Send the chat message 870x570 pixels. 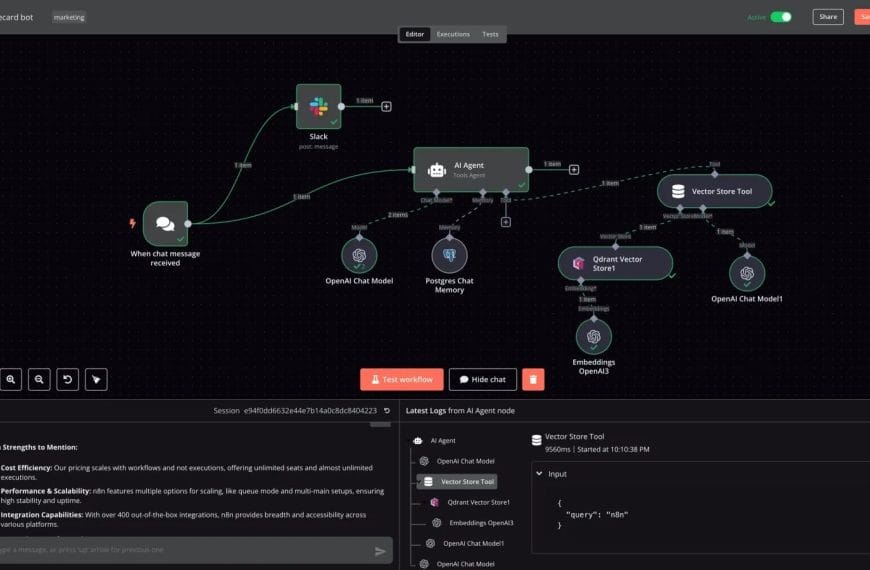pos(380,551)
